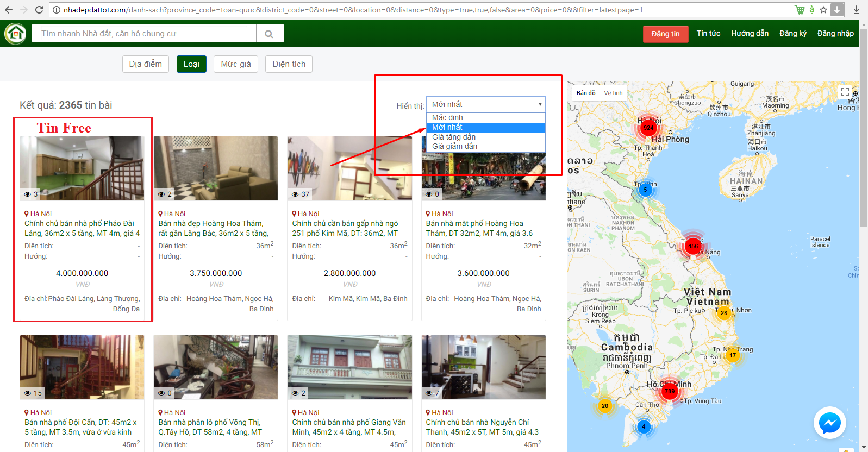Open the Tin tức page
The image size is (868, 452).
coord(709,33)
